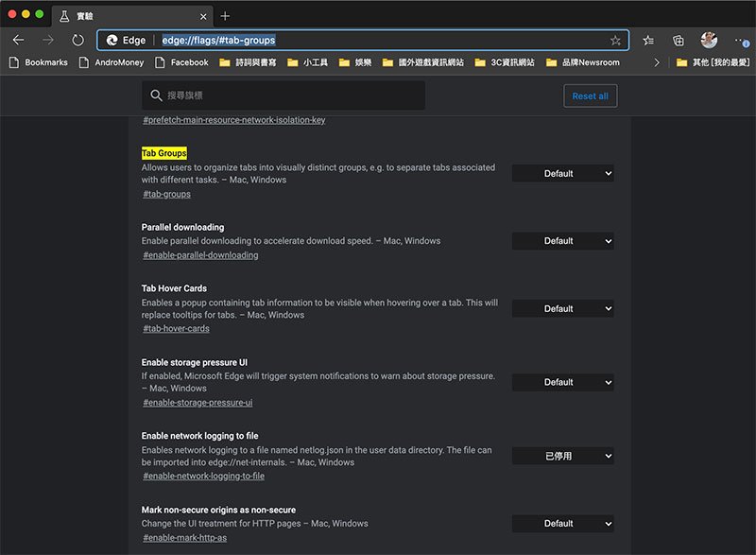Screen dimensions: 756x555
Task: Click the Reset all button
Action: tap(590, 95)
